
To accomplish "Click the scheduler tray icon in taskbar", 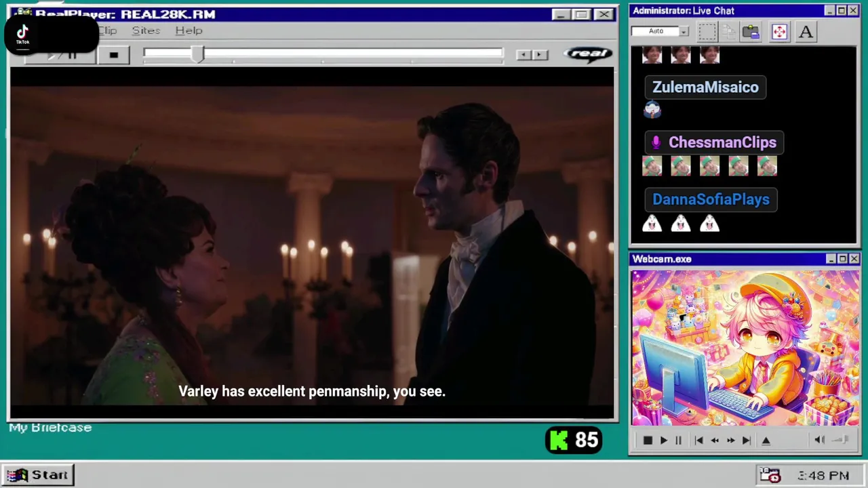I will [x=770, y=475].
